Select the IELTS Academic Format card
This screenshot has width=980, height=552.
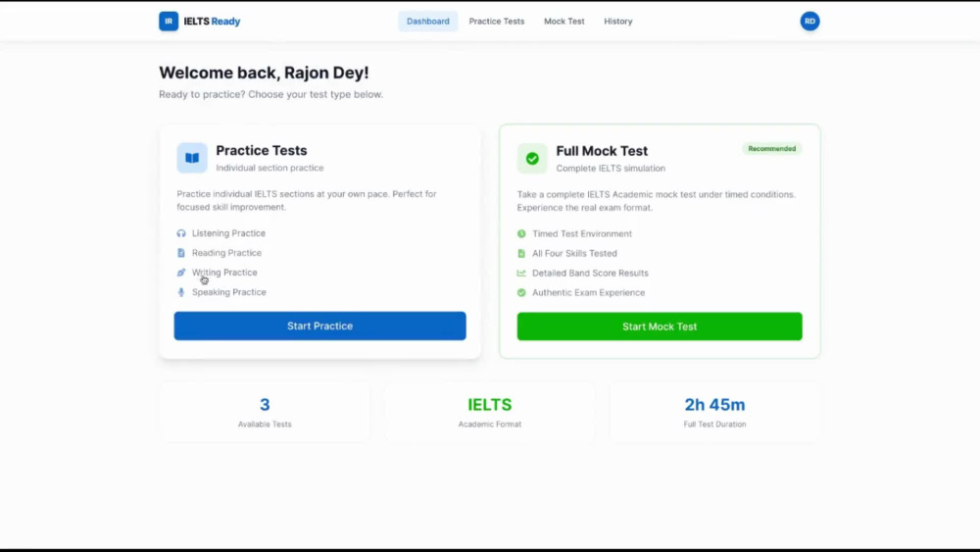tap(489, 413)
